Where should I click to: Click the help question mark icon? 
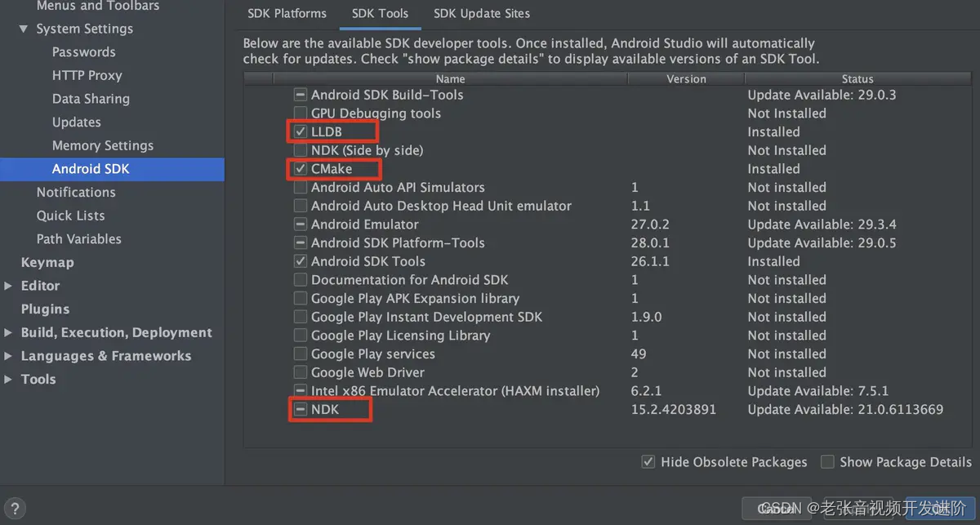pos(15,508)
